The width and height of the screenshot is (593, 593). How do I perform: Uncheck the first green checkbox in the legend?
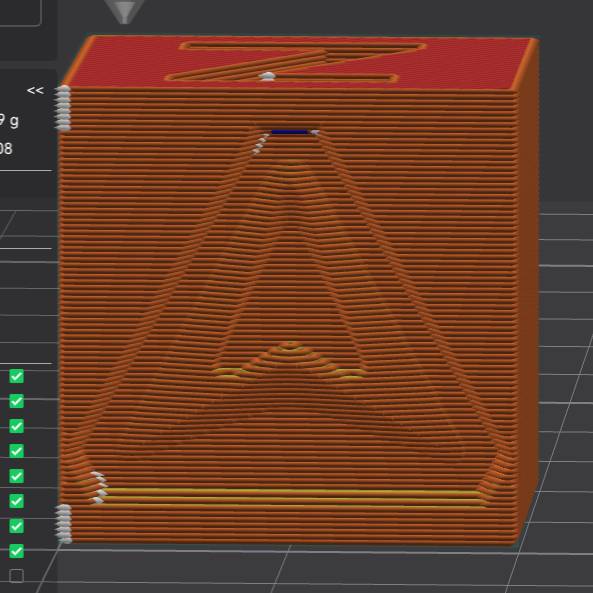[16, 376]
